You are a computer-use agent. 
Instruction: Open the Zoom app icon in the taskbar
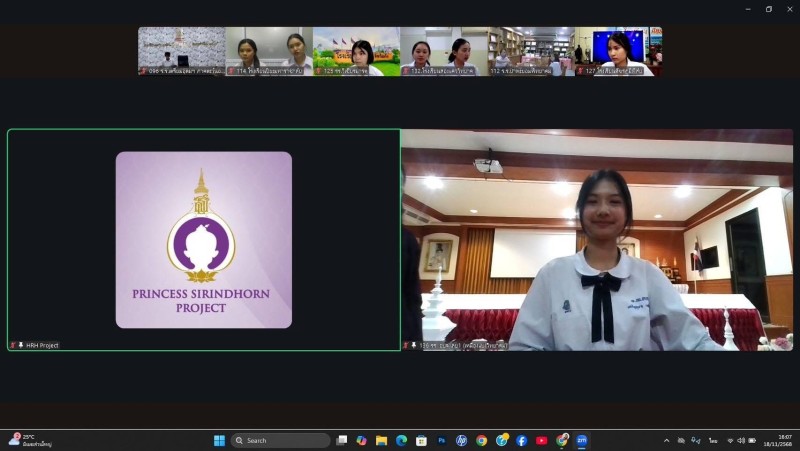pos(581,440)
